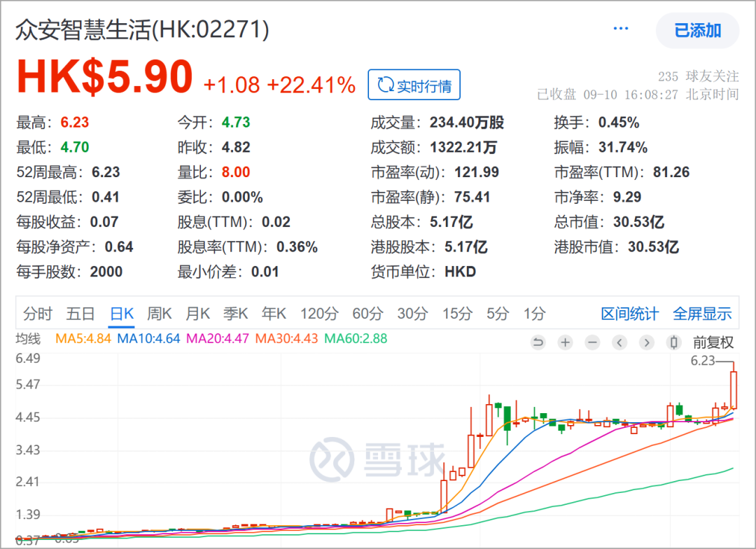The height and width of the screenshot is (549, 756).
Task: Open 区间统计 range statistics link
Action: 630,314
